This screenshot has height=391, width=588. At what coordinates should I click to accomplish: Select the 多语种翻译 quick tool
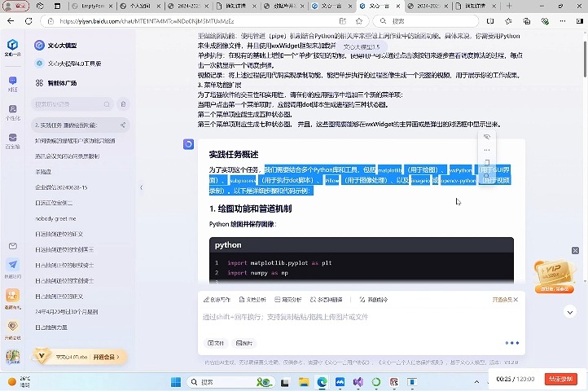coord(327,300)
